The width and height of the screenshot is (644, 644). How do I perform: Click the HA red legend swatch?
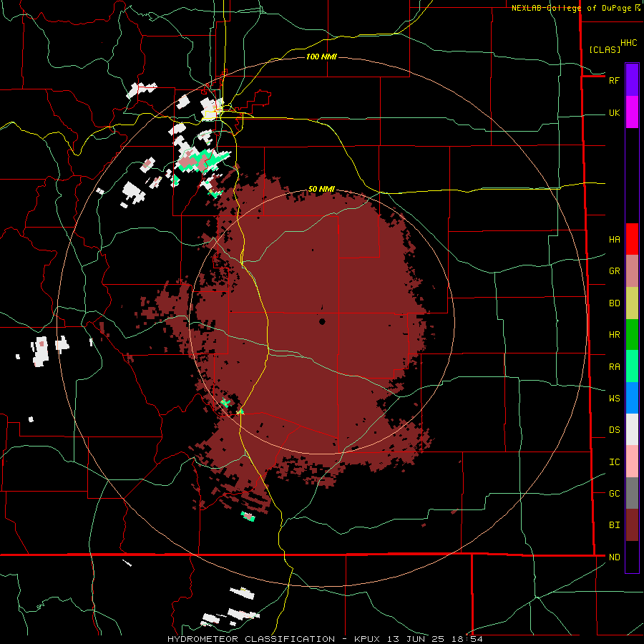[x=632, y=239]
